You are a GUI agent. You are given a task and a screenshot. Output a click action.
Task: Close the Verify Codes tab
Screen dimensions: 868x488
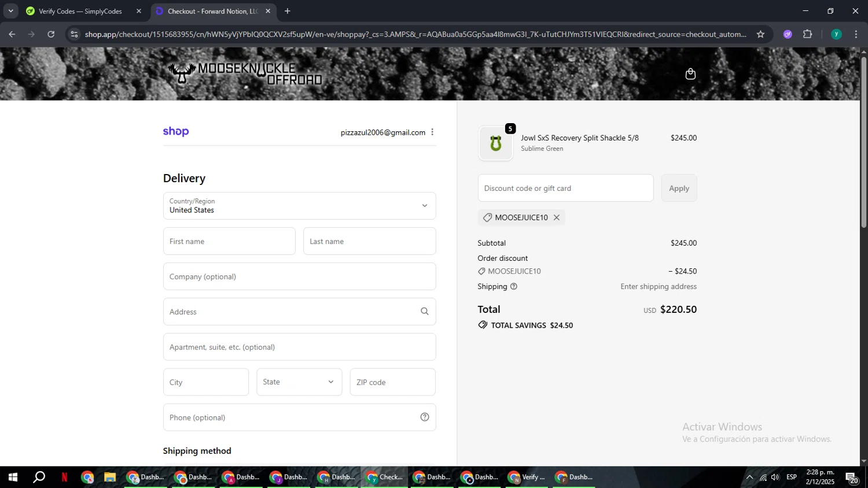tap(139, 11)
